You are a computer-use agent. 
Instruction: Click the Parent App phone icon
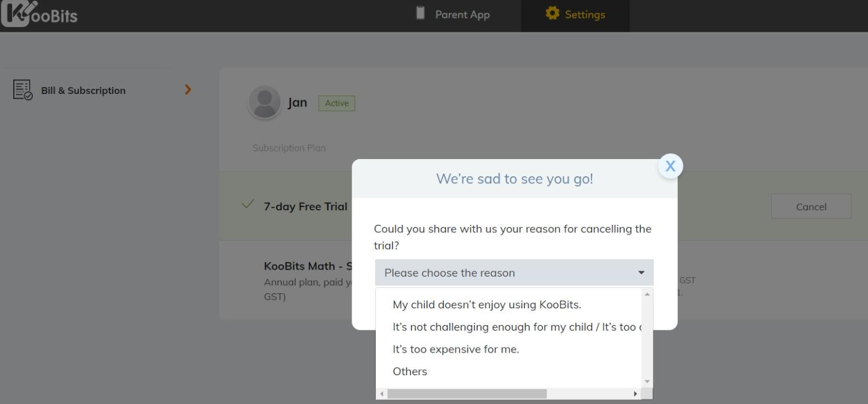pyautogui.click(x=421, y=13)
